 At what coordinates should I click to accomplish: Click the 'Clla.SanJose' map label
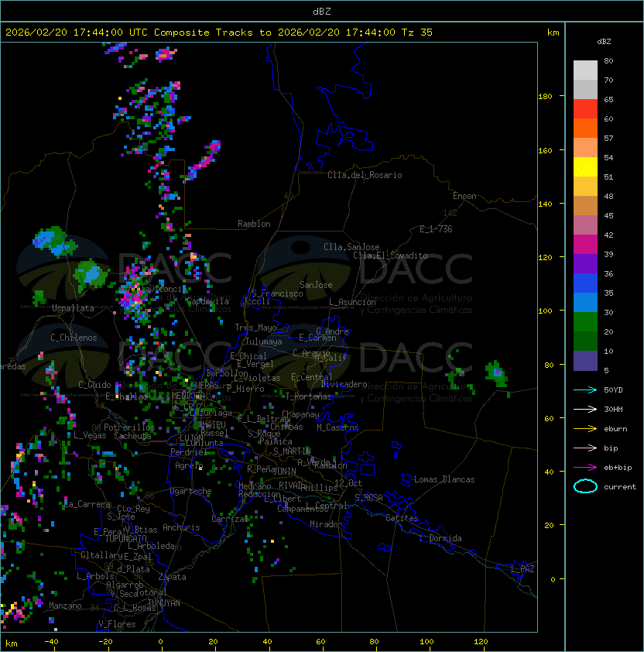point(351,247)
